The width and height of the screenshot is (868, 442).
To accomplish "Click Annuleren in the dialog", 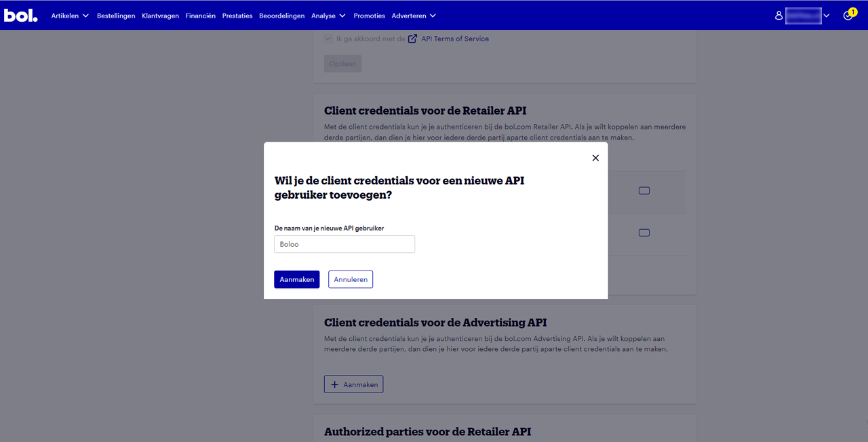I will pos(351,279).
